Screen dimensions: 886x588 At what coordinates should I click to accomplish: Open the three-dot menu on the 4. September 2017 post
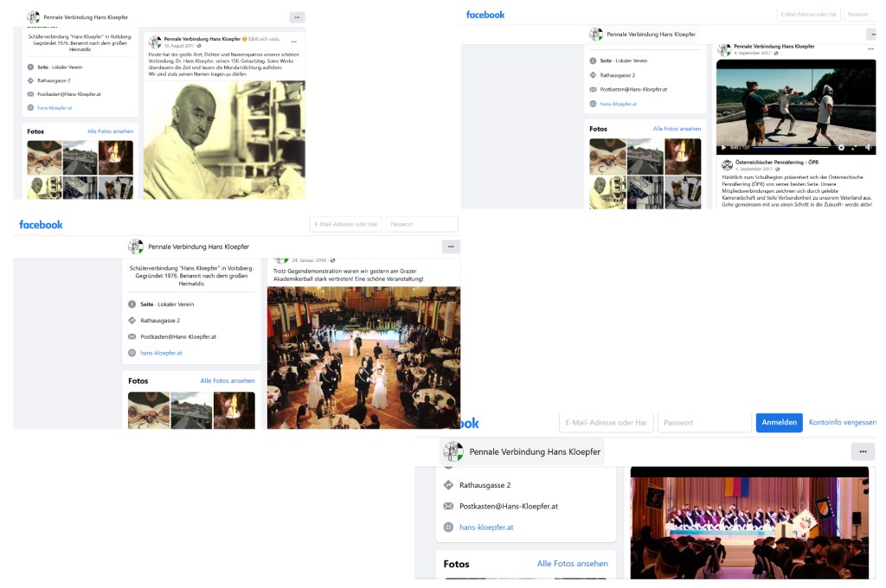point(870,48)
